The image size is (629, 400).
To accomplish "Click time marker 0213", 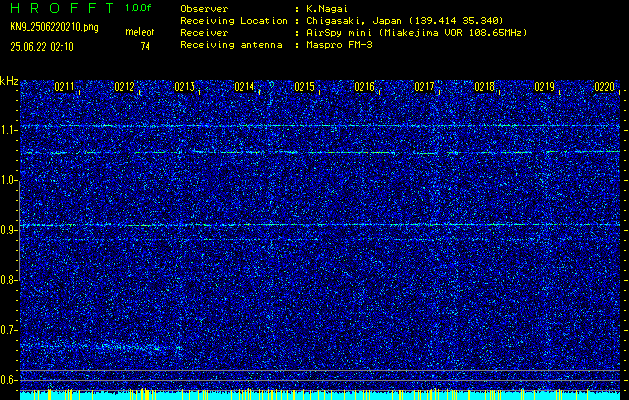I will pyautogui.click(x=185, y=87).
